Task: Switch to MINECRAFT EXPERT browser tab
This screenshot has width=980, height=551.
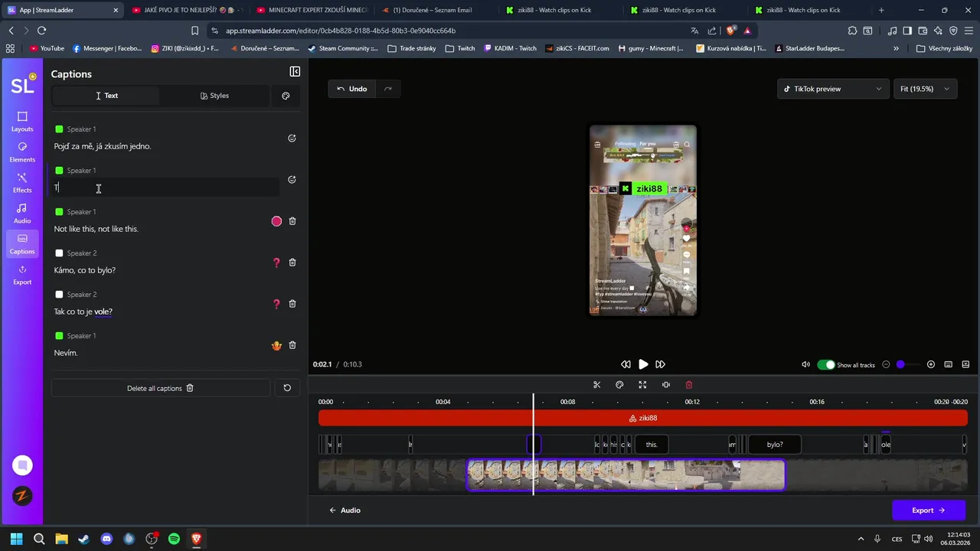Action: (x=312, y=10)
